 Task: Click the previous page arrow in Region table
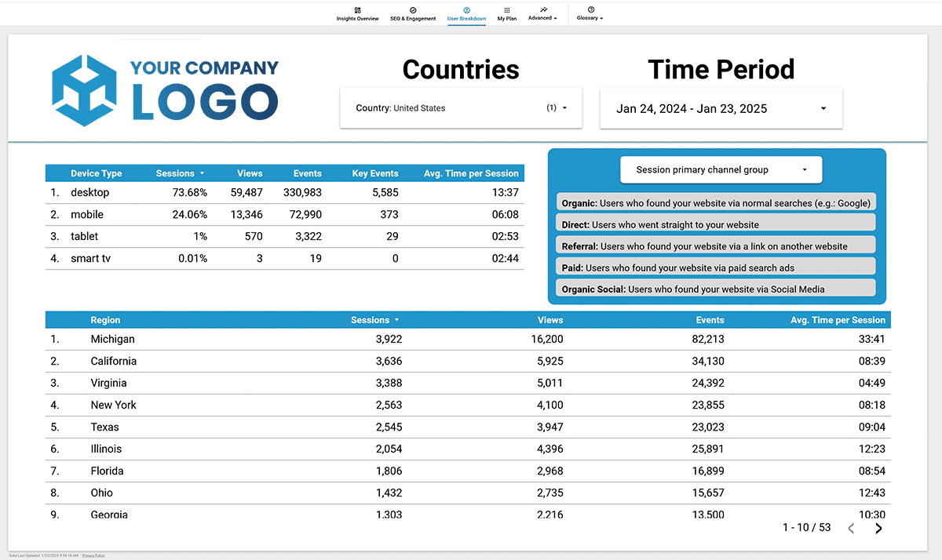pos(851,529)
